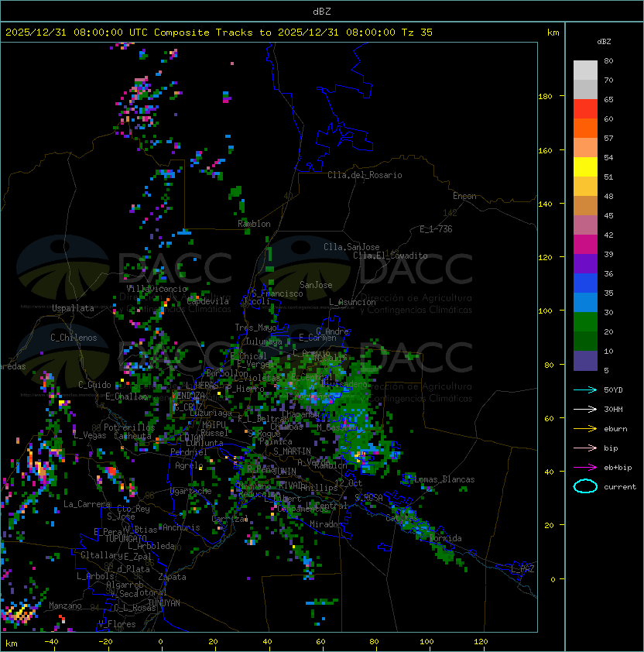Click the 180 km tick on right axis
This screenshot has height=652, width=644.
[545, 97]
